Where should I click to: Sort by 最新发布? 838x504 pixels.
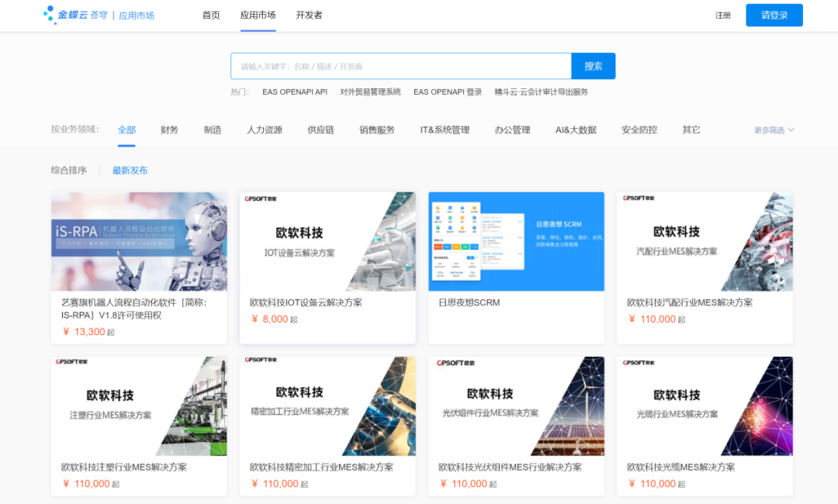point(130,171)
